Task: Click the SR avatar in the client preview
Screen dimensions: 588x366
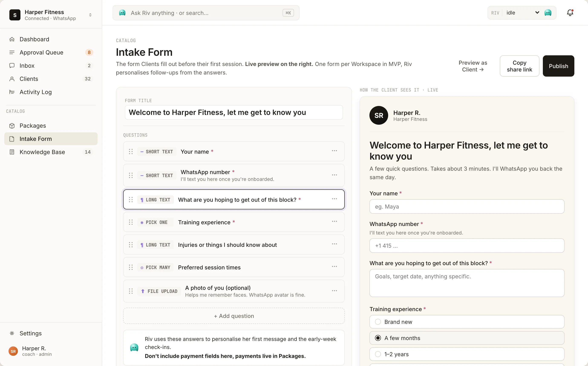Action: pyautogui.click(x=379, y=116)
